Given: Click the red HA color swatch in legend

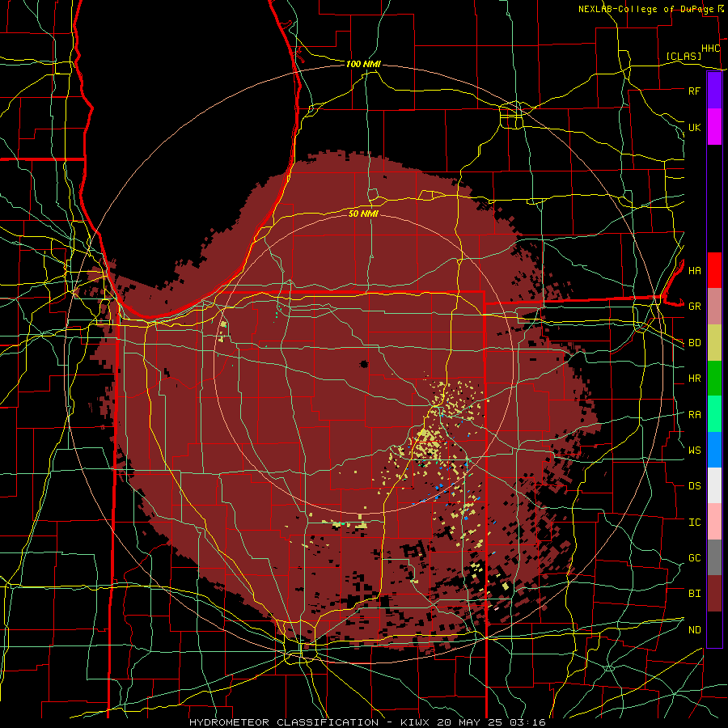Looking at the screenshot, I should [x=714, y=270].
